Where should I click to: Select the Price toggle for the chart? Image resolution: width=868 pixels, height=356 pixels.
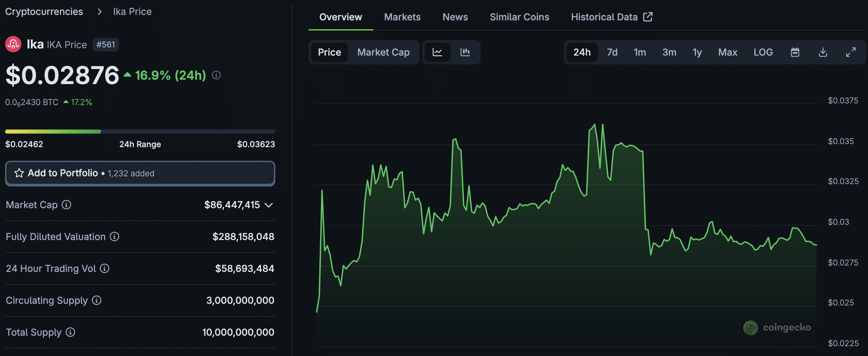click(329, 52)
